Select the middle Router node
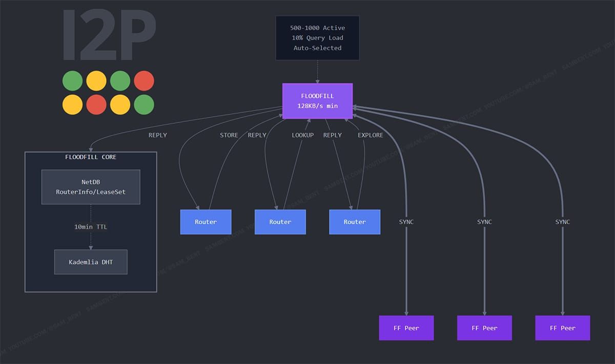The height and width of the screenshot is (364, 615). (280, 222)
